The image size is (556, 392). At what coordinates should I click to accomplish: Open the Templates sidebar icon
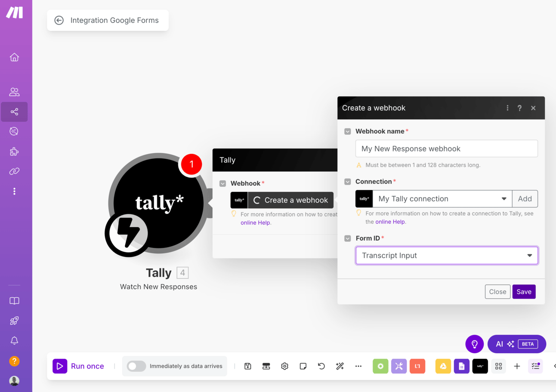(14, 131)
